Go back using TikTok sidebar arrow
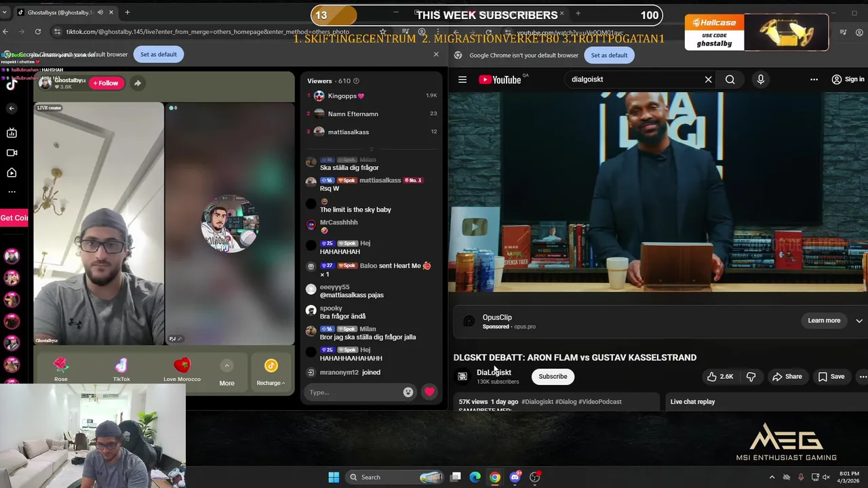Screen dimensions: 868x488 pos(12,108)
